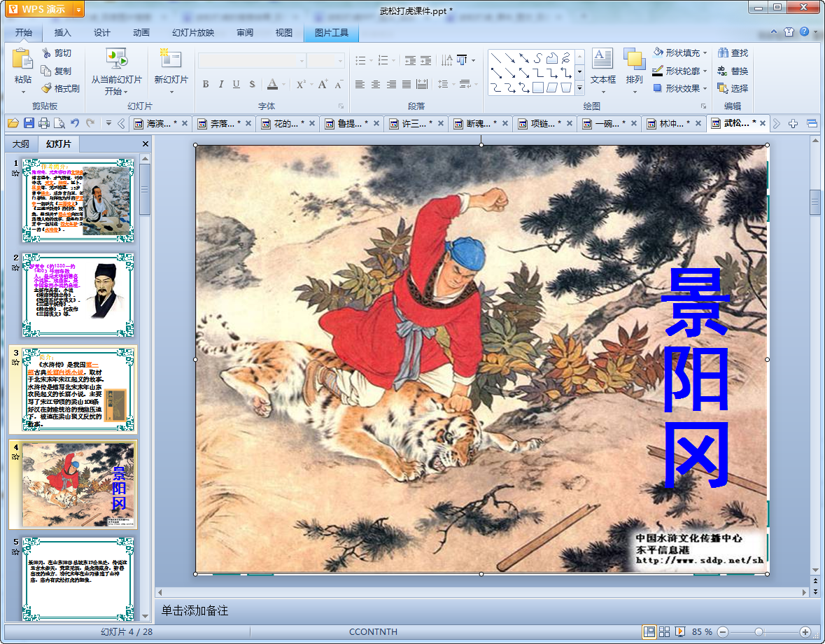Click to add notes (单击添加备注)

[x=195, y=610]
